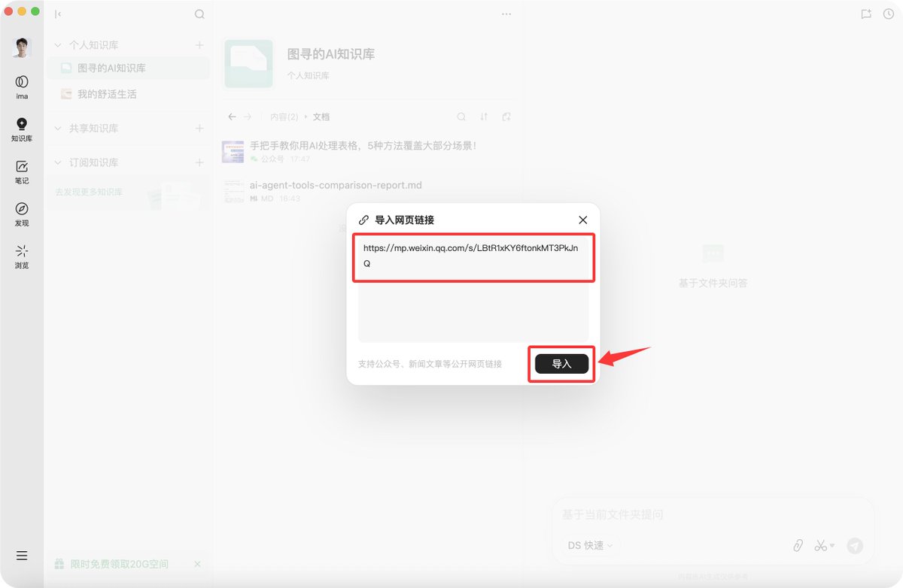Screen dimensions: 903x588
Task: Add a 订阅知识库 with plus
Action: pos(199,162)
